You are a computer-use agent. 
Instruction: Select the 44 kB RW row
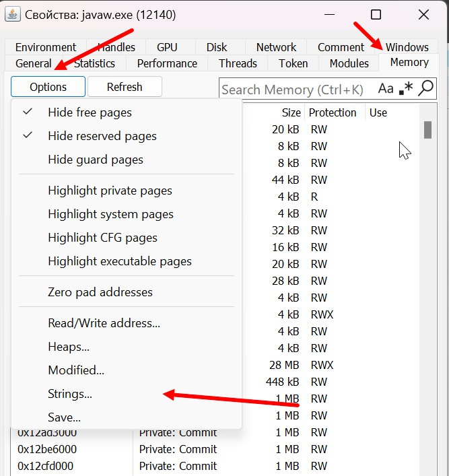pyautogui.click(x=331, y=180)
